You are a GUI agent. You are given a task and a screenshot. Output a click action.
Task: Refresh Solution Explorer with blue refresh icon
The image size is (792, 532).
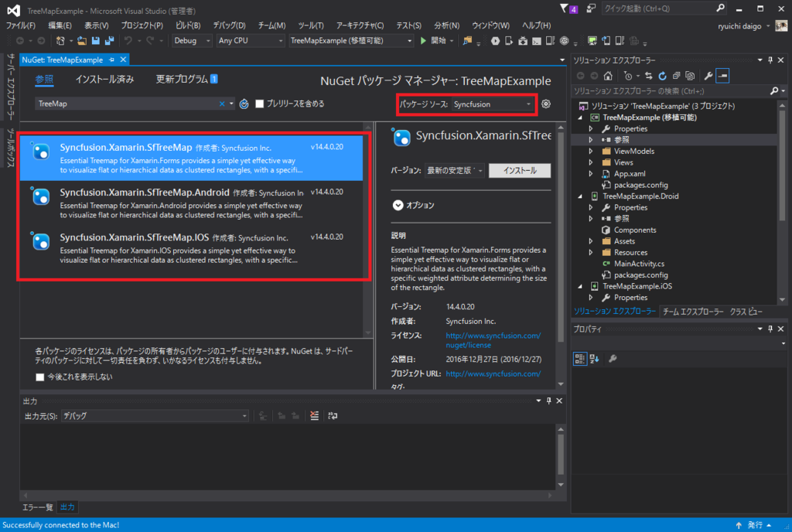point(662,77)
